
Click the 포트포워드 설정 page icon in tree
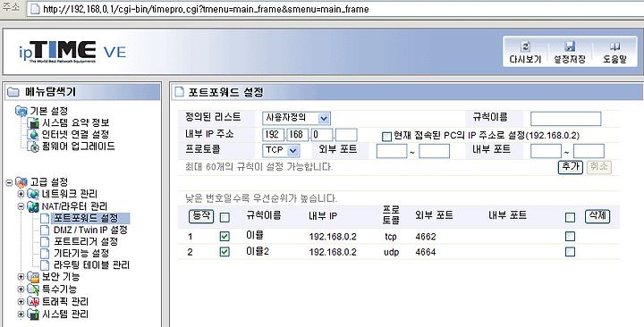[45, 218]
